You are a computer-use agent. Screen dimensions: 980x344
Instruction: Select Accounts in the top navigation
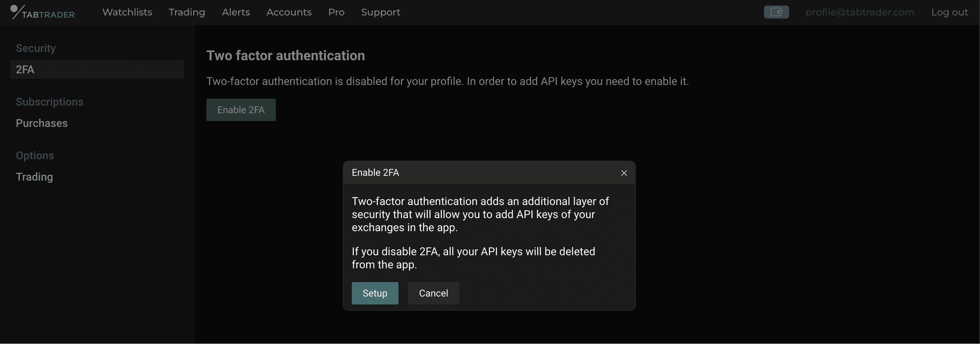tap(289, 12)
